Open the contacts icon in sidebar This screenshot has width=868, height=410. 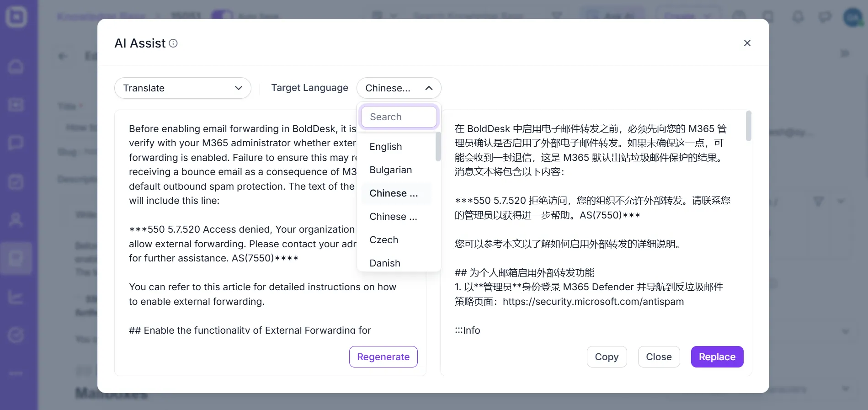pyautogui.click(x=16, y=220)
